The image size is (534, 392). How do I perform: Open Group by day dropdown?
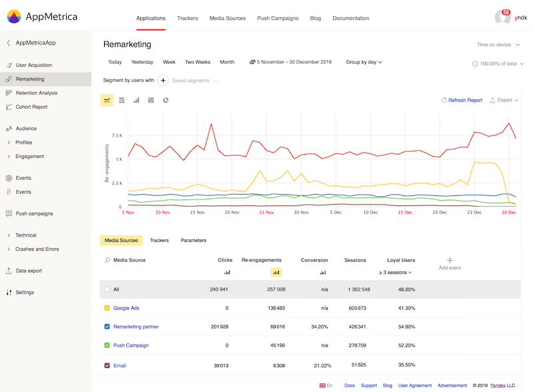(364, 62)
